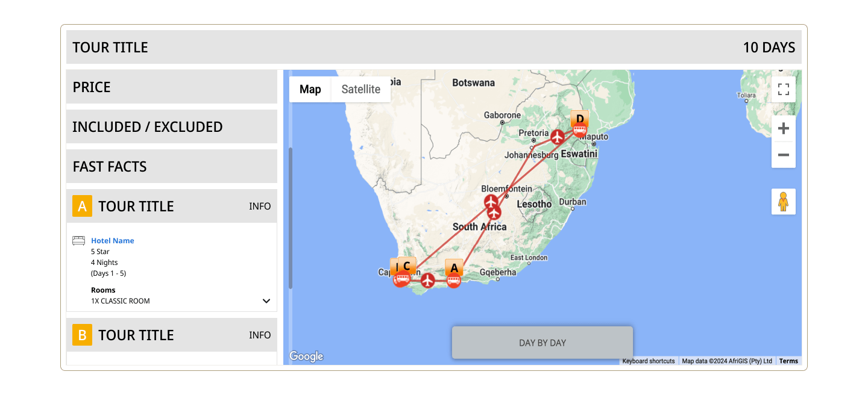Click the 5 Star text
Viewport: 868px width, 395px height.
coord(100,252)
